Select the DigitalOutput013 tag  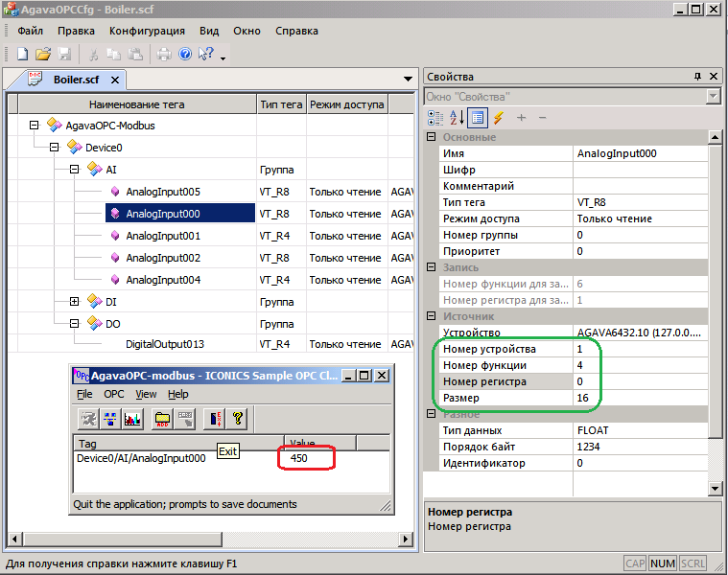click(165, 344)
